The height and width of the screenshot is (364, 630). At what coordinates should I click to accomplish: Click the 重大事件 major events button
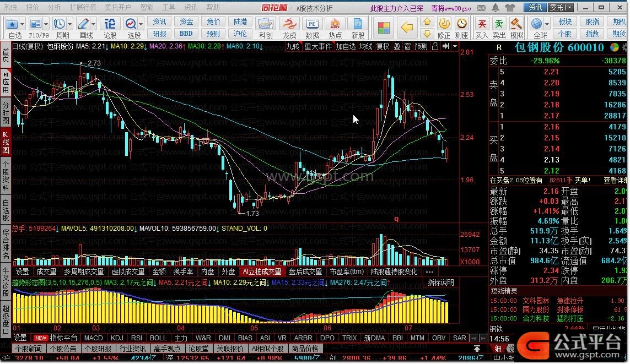[x=318, y=47]
